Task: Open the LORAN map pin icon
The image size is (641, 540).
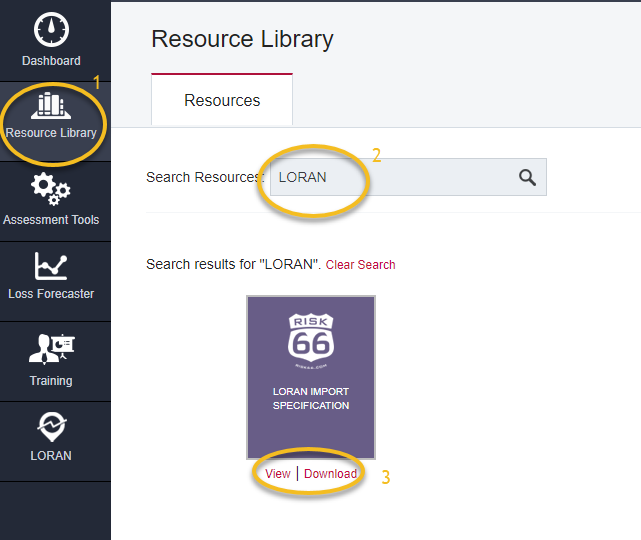Action: coord(51,427)
